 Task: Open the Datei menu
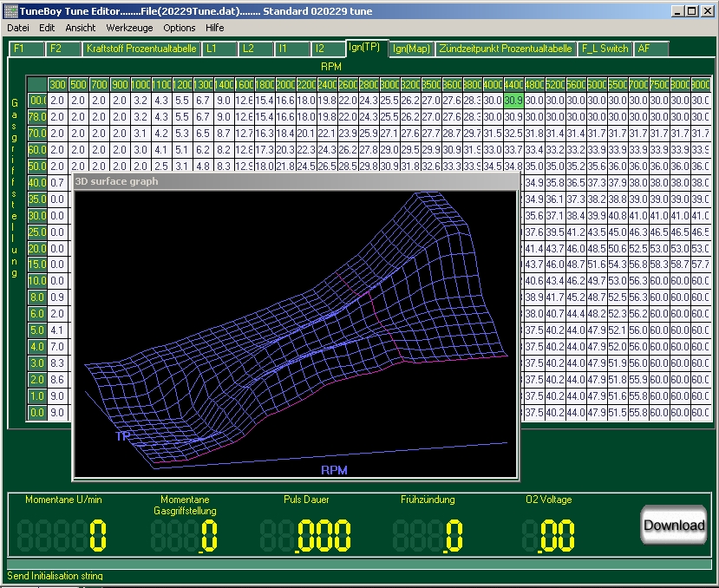(x=18, y=28)
